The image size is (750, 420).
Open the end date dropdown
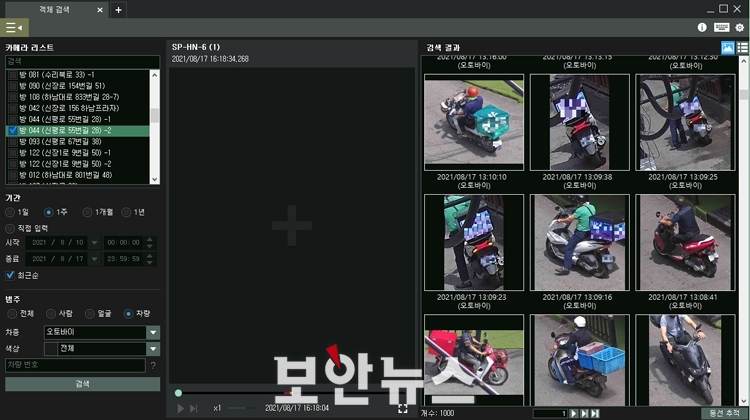pyautogui.click(x=94, y=259)
